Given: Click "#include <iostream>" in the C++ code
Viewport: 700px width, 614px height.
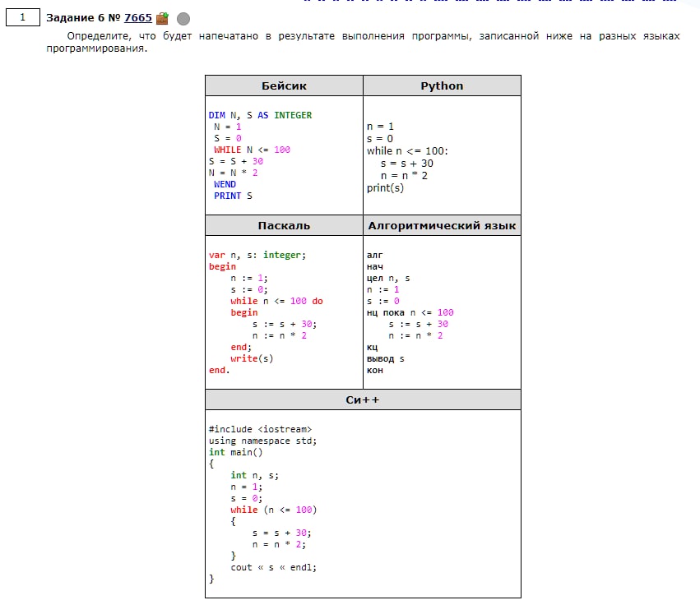Looking at the screenshot, I should [x=260, y=429].
